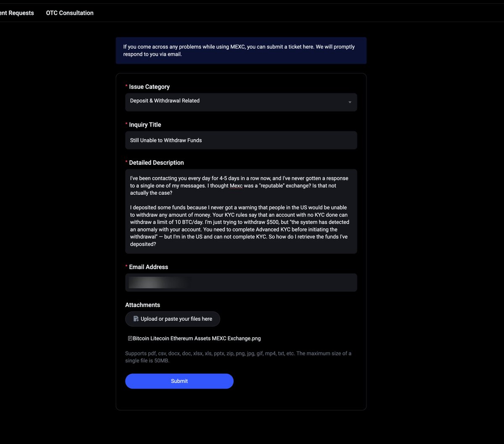Click the Email Address input field
This screenshot has width=504, height=444.
(241, 283)
